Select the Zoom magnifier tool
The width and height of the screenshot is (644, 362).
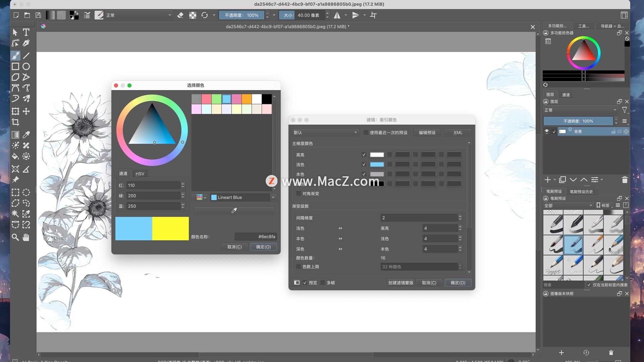tap(15, 237)
